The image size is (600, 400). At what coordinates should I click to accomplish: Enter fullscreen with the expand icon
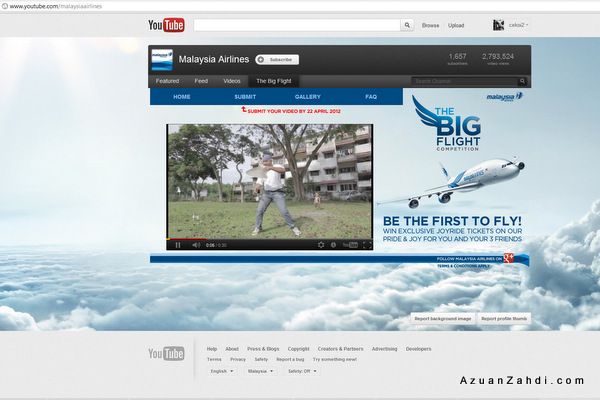(x=367, y=245)
